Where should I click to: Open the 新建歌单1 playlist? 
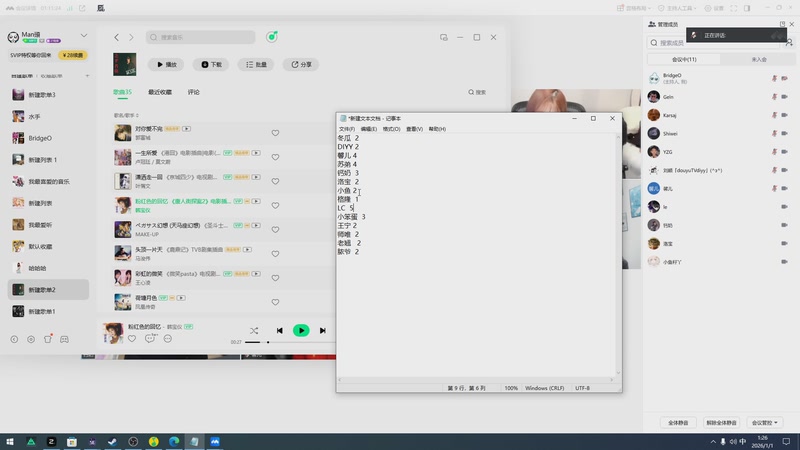[48, 311]
